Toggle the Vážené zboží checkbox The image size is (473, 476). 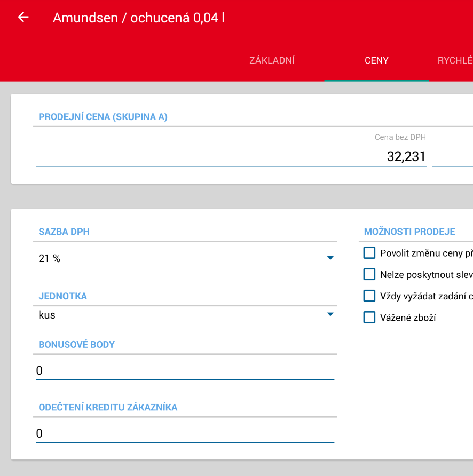tap(369, 317)
